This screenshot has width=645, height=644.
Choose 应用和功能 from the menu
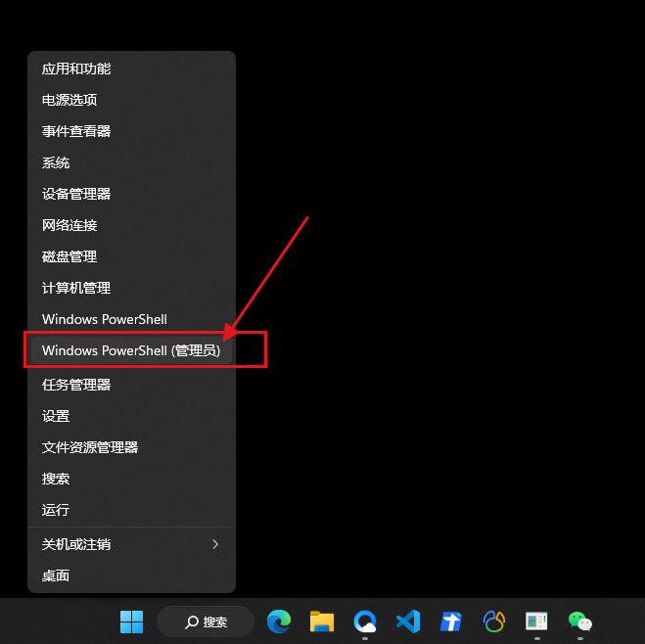click(76, 69)
